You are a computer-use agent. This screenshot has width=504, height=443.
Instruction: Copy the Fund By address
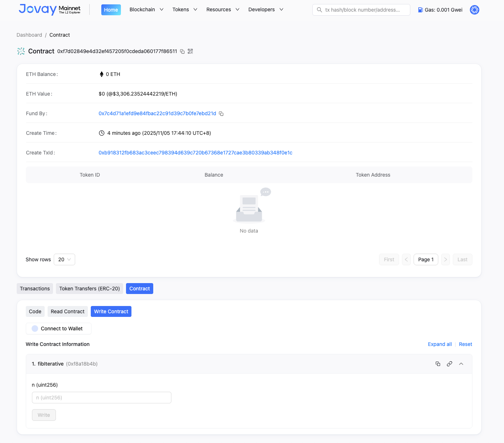221,113
